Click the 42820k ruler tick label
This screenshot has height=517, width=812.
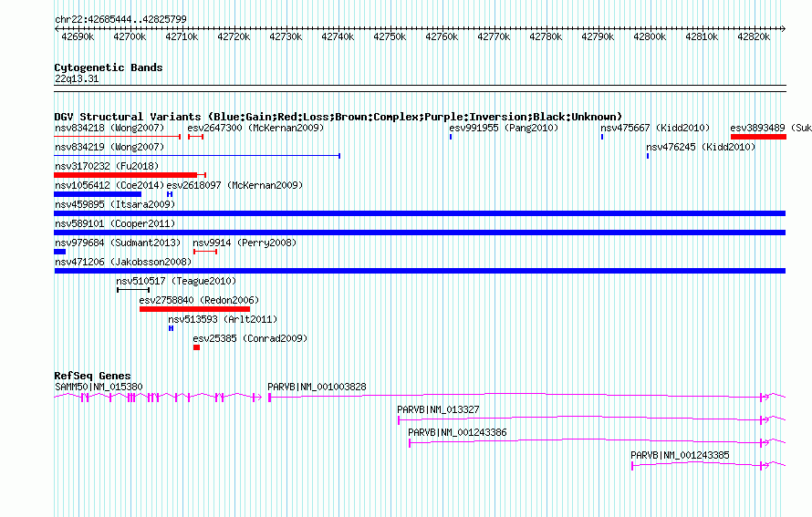[x=754, y=36]
